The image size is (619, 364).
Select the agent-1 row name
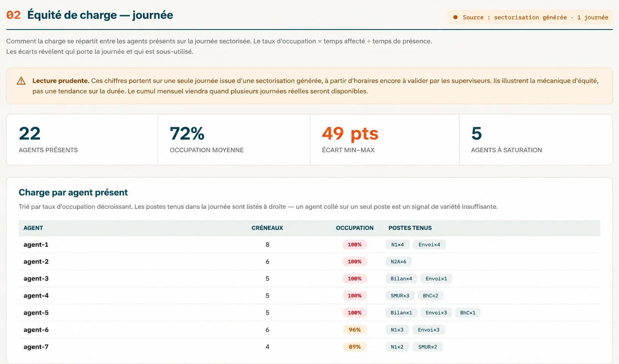(36, 244)
